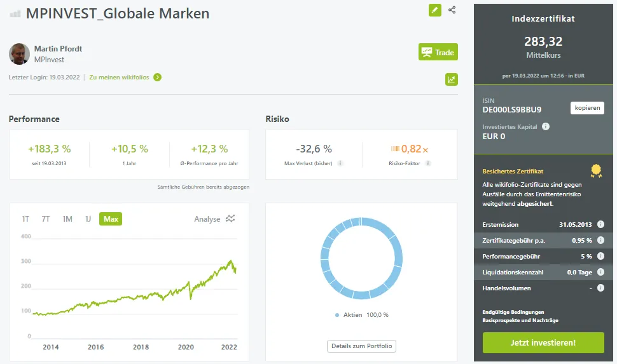Click the 283,32 Mittelkurs price
This screenshot has width=617, height=364.
[x=543, y=41]
